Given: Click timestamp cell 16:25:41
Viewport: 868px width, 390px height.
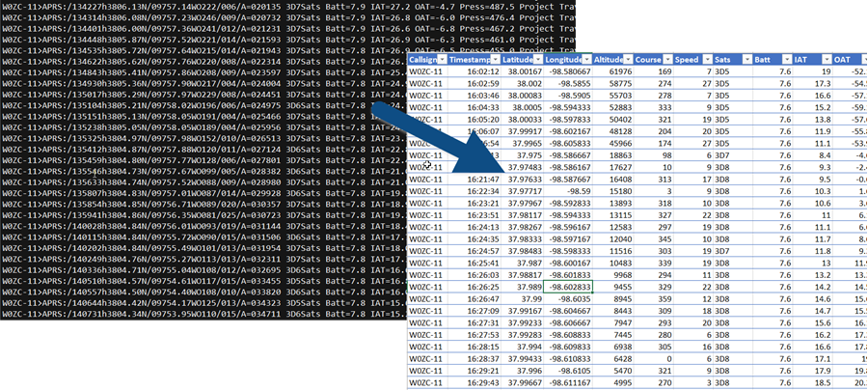Looking at the screenshot, I should pyautogui.click(x=474, y=263).
